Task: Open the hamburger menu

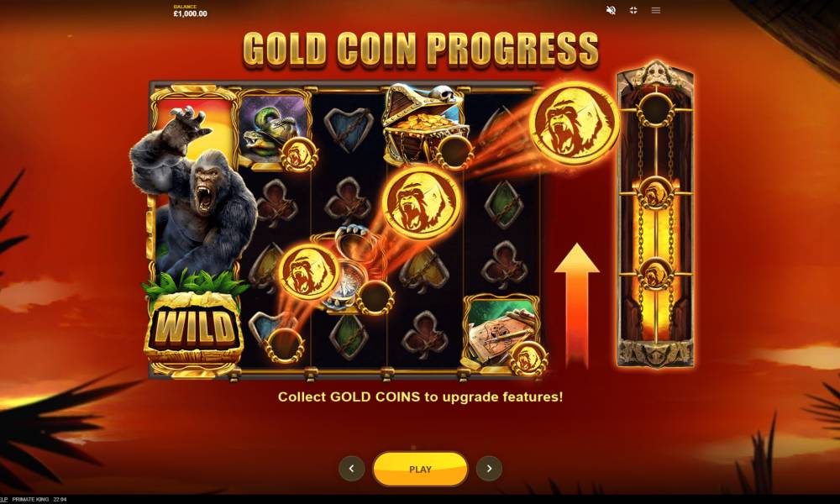Action: (x=656, y=10)
